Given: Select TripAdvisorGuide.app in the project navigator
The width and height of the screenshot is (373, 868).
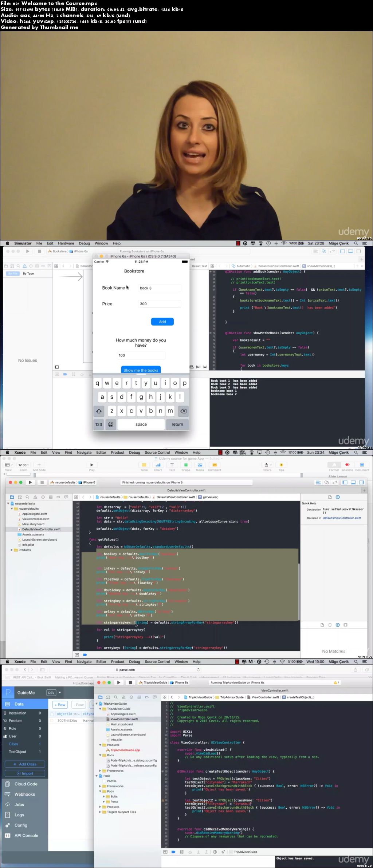Looking at the screenshot, I should click(125, 750).
